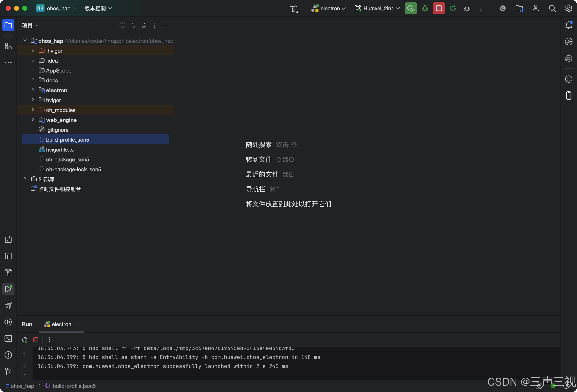Click ohos_hap breadcrumb in status bar
The image size is (577, 392).
22,386
